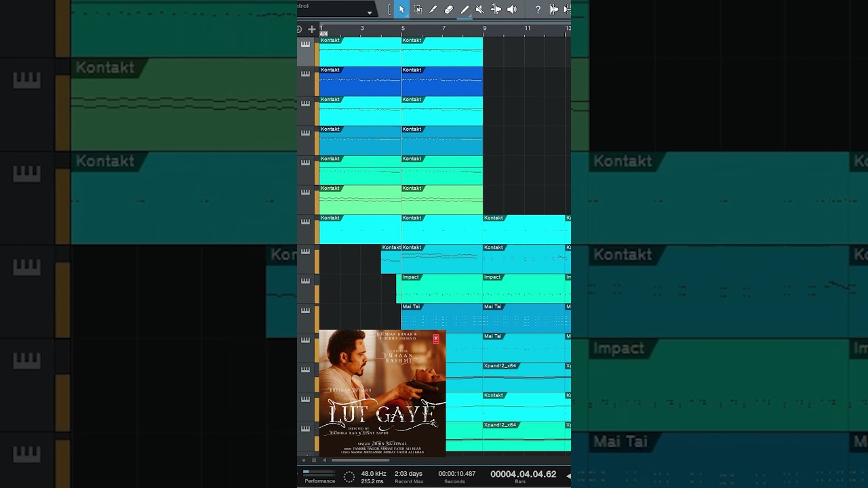The height and width of the screenshot is (488, 868).
Task: Select the Arrow tool in the toolbar
Action: point(401,9)
